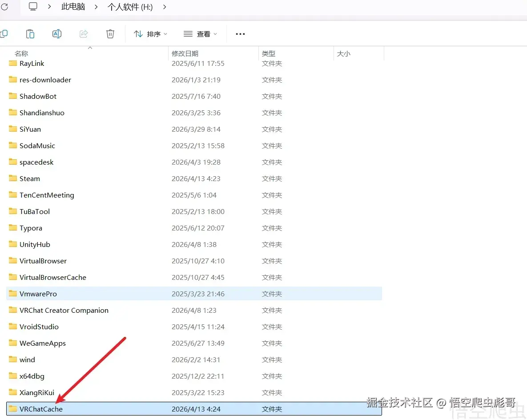Select the SodaMusic folder
527x420 pixels.
tap(194, 146)
